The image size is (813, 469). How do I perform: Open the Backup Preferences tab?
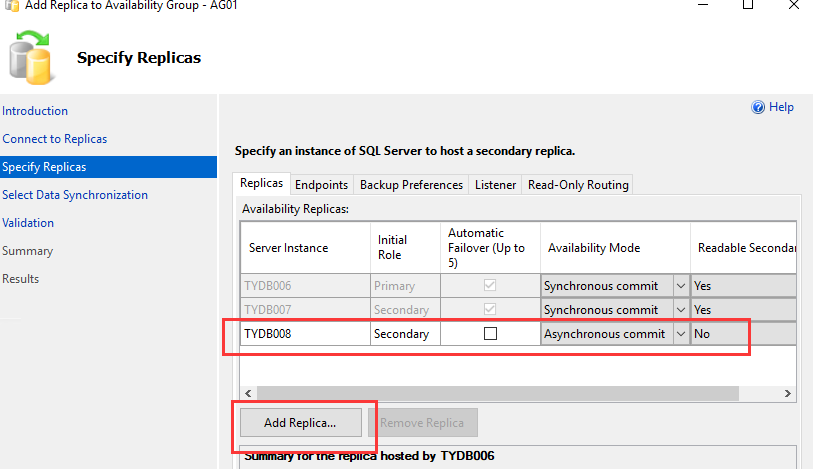[x=411, y=185]
